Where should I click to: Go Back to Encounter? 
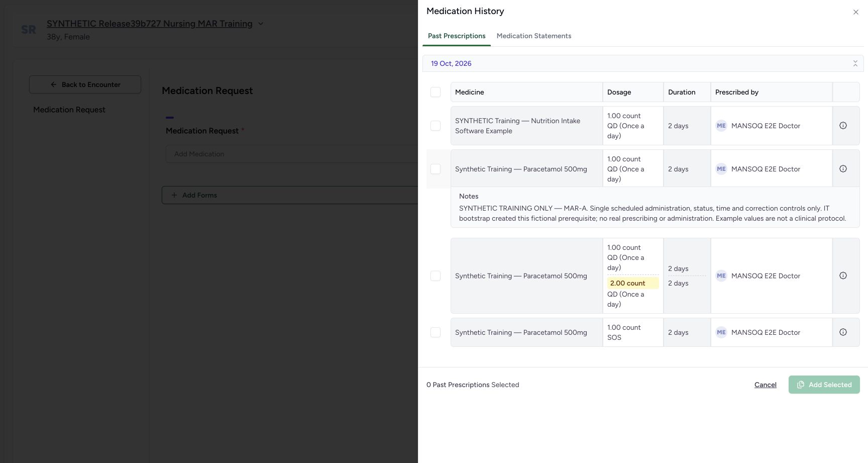(85, 84)
